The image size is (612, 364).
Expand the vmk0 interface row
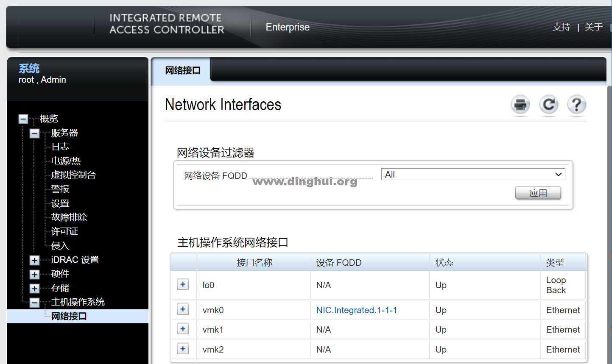click(x=183, y=309)
